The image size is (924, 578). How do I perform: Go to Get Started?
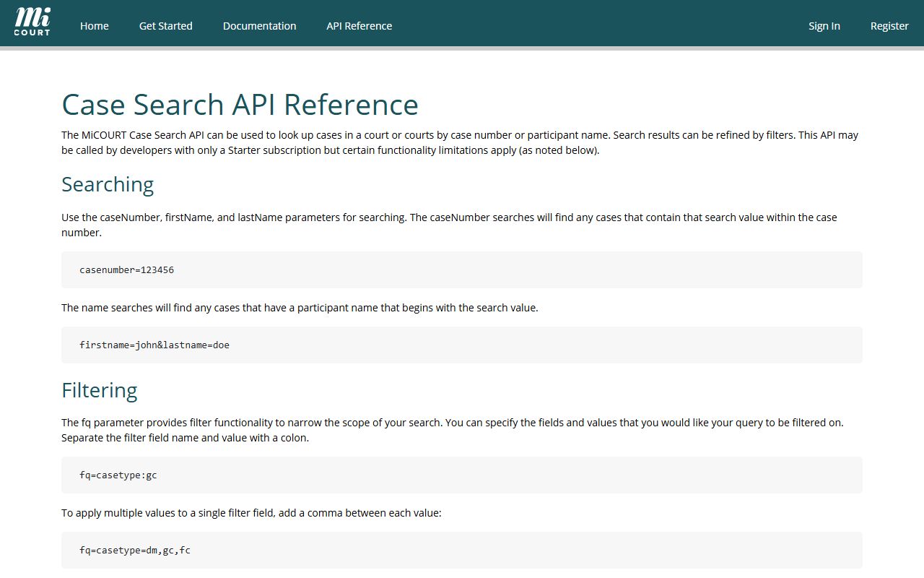166,26
